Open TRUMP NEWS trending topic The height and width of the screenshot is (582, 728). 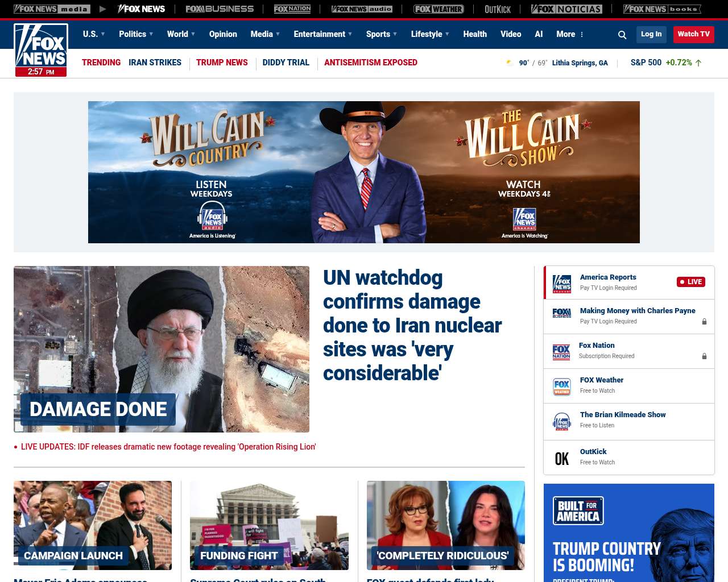(222, 63)
